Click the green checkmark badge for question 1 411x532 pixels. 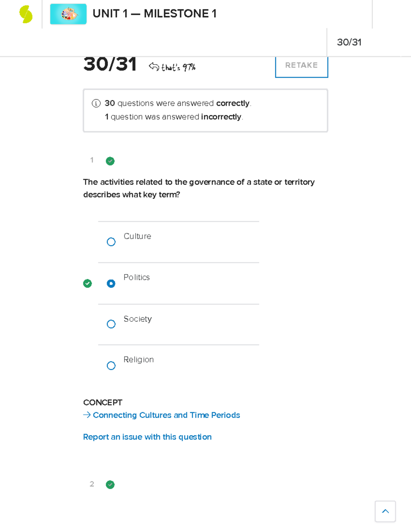pos(110,161)
